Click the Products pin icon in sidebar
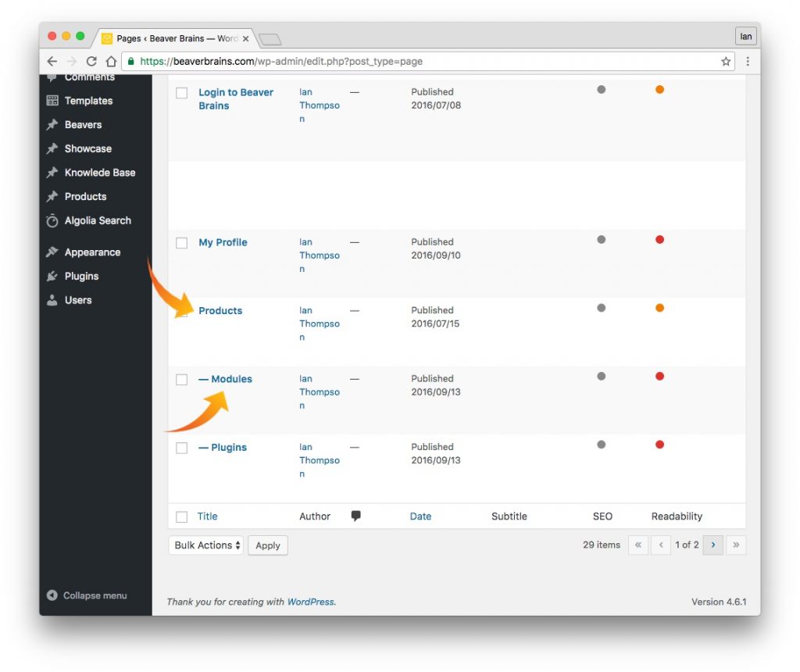 [x=52, y=196]
